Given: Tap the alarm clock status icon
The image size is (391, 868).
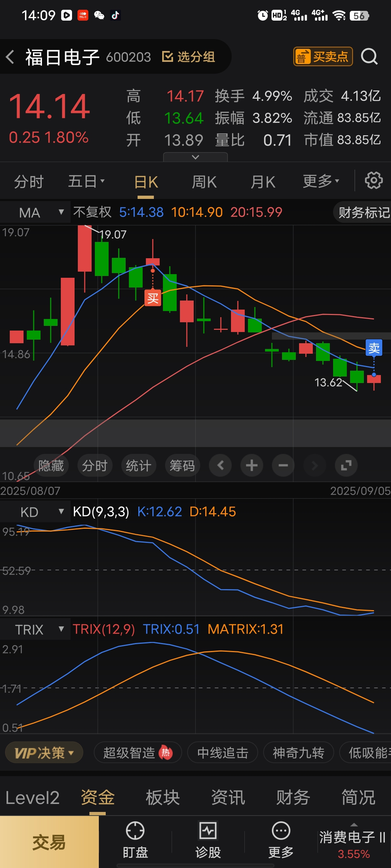Looking at the screenshot, I should (x=262, y=15).
